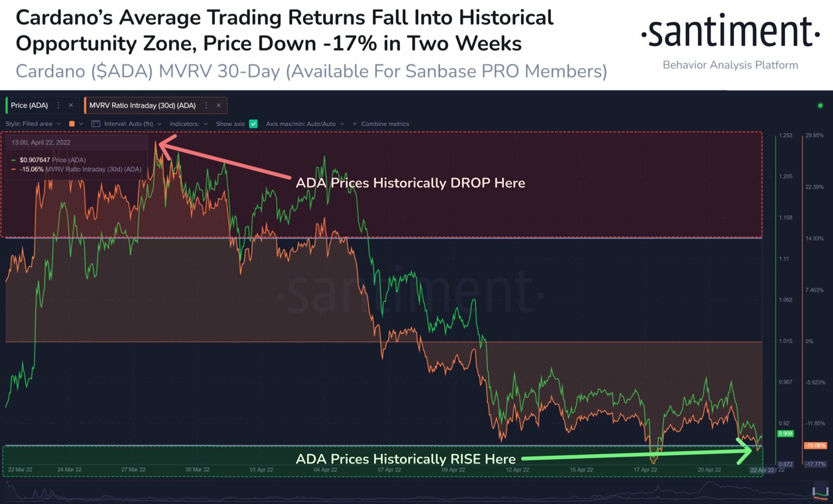The image size is (833, 504).
Task: Click the green 0.908 price axis label
Action: click(x=785, y=434)
